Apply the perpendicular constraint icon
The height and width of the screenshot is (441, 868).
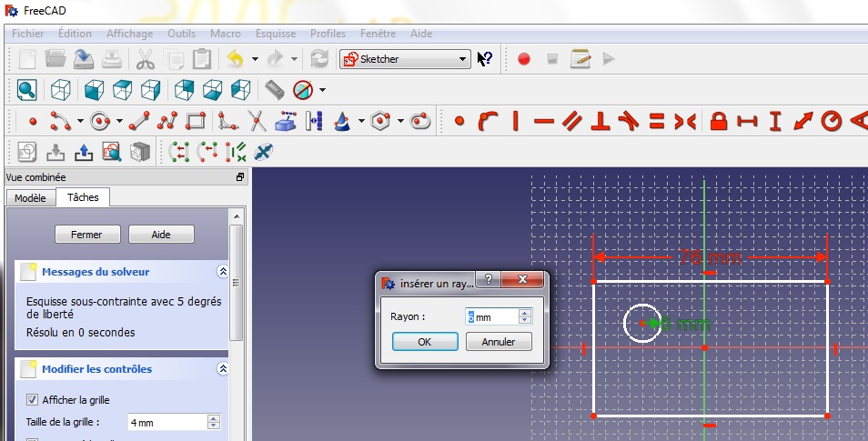600,121
